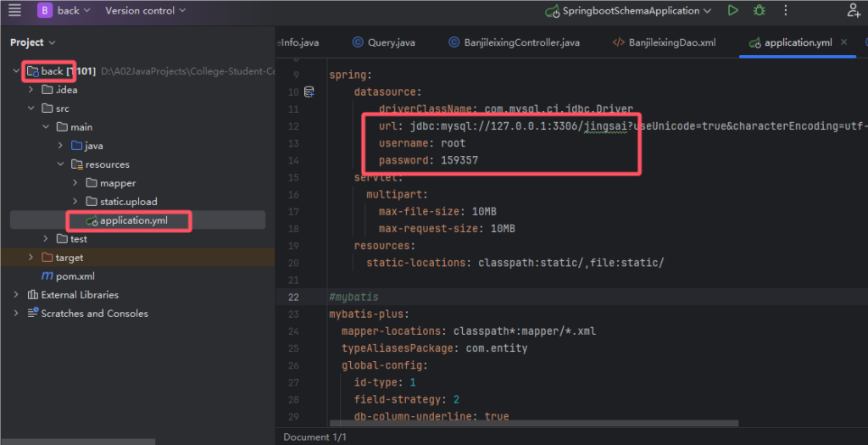
Task: Click the typeAliasesPackage: com.entity line
Action: (x=435, y=348)
